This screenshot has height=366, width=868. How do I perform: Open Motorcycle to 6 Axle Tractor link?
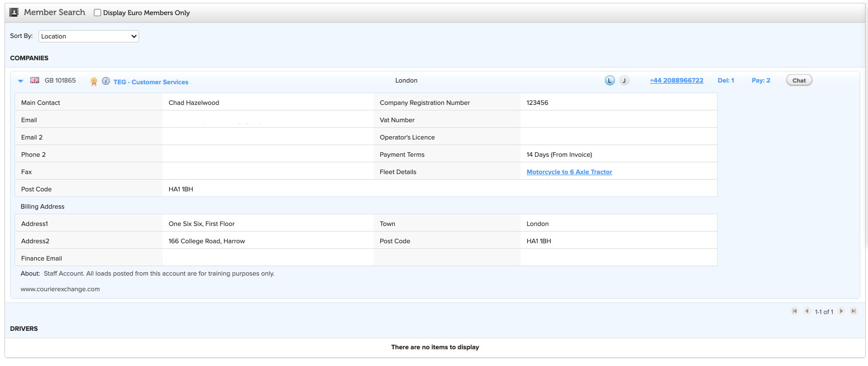[x=569, y=172]
